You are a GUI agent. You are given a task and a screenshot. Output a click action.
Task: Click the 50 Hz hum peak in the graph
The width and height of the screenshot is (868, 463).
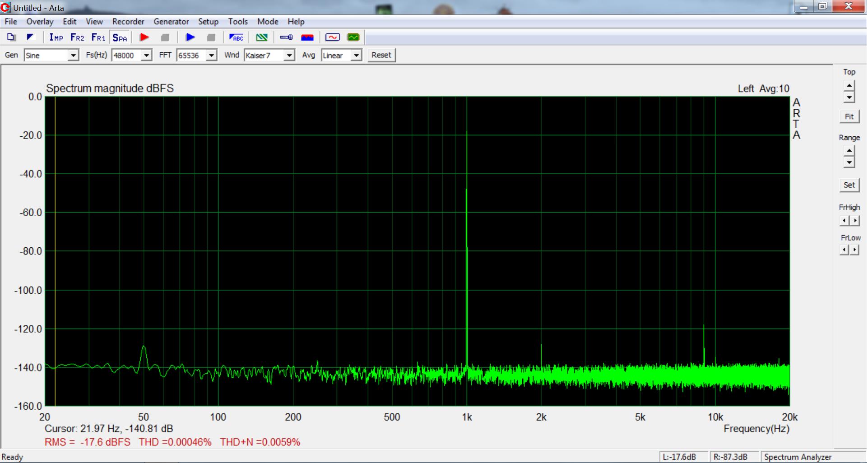point(144,347)
